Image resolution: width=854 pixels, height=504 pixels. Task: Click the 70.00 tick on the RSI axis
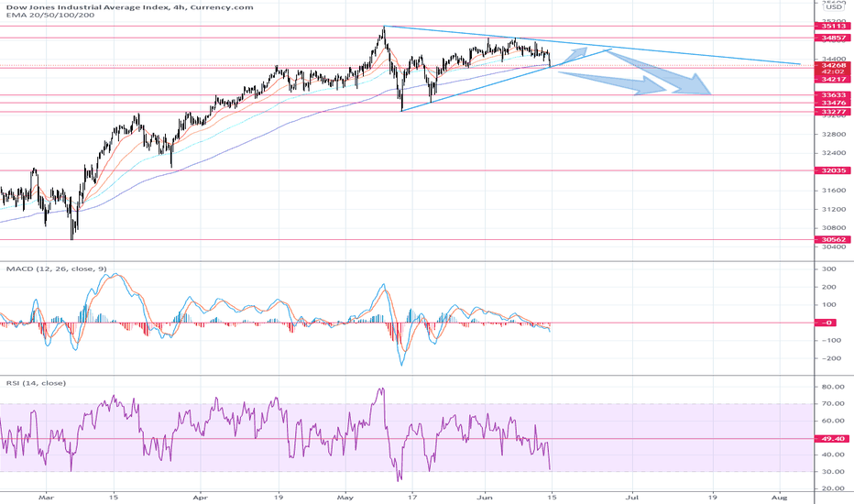(833, 404)
